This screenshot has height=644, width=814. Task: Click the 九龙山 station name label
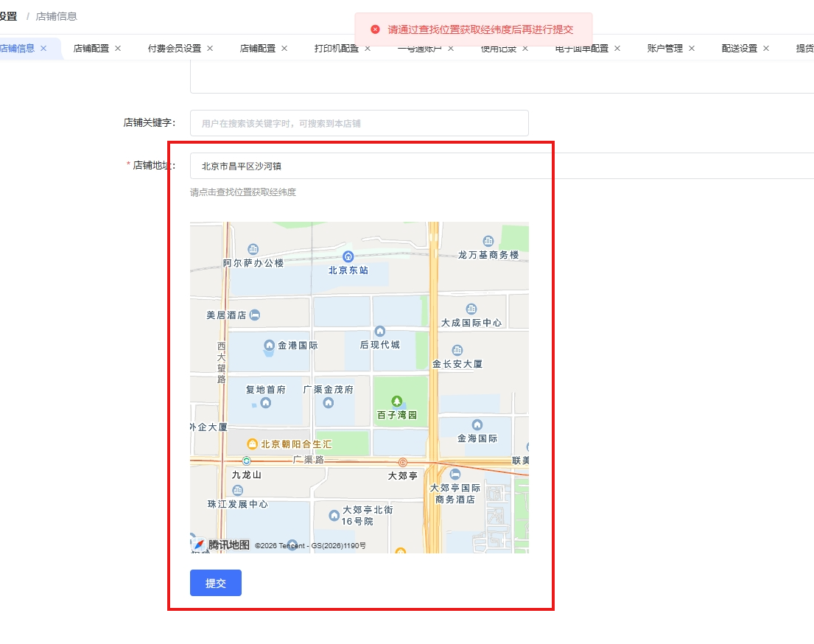point(247,475)
